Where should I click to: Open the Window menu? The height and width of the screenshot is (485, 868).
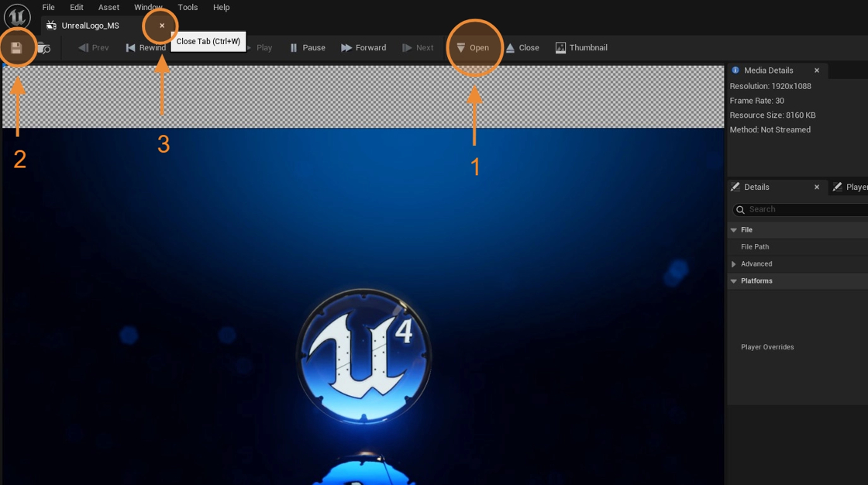[148, 7]
